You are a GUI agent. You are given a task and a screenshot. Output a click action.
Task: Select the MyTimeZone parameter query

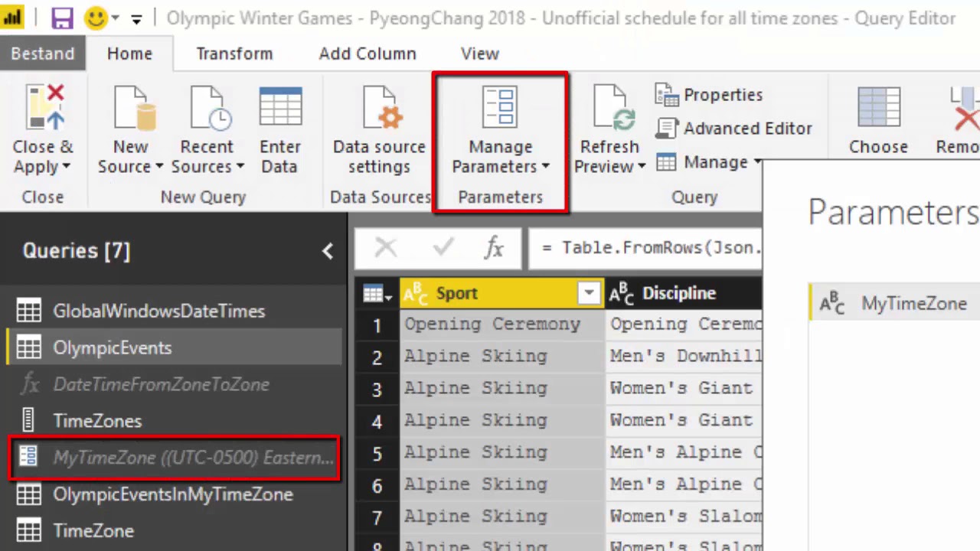click(x=174, y=458)
